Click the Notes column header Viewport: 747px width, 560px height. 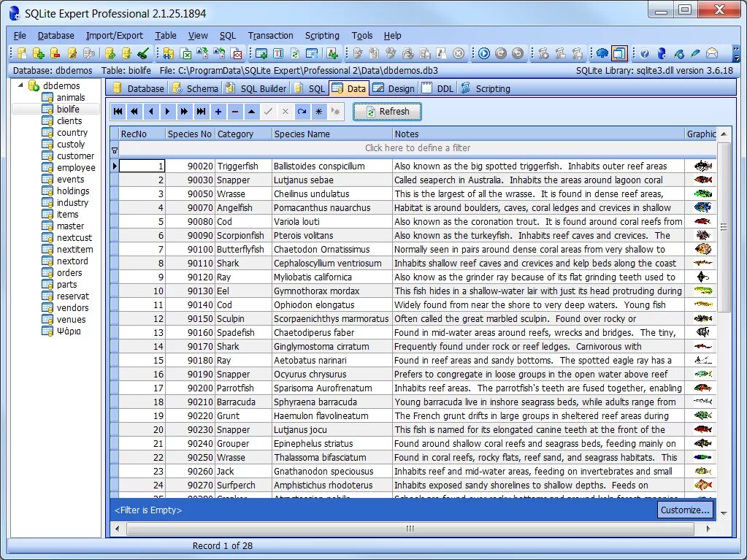[538, 134]
